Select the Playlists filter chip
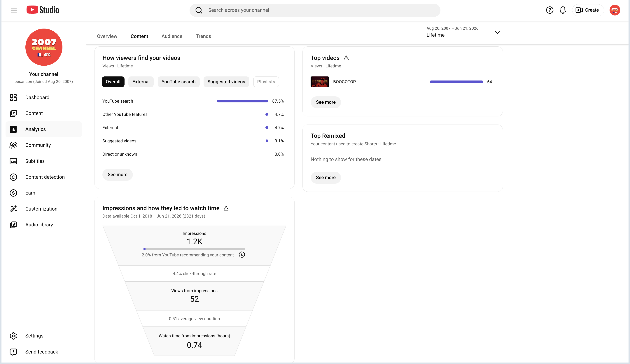The width and height of the screenshot is (630, 364). pos(266,82)
